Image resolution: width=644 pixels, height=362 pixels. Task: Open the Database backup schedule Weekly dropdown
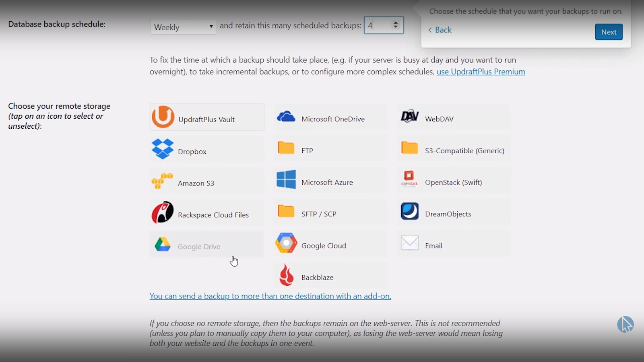[x=183, y=27]
